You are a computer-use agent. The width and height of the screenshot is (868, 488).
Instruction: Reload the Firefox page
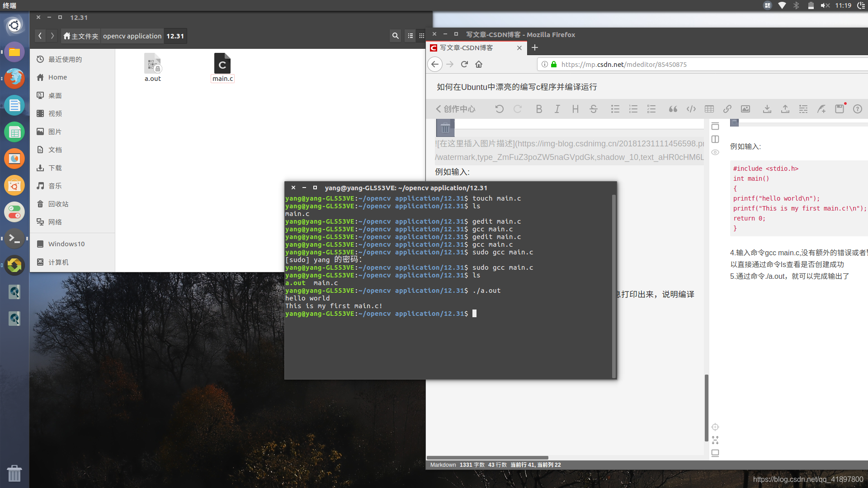464,64
